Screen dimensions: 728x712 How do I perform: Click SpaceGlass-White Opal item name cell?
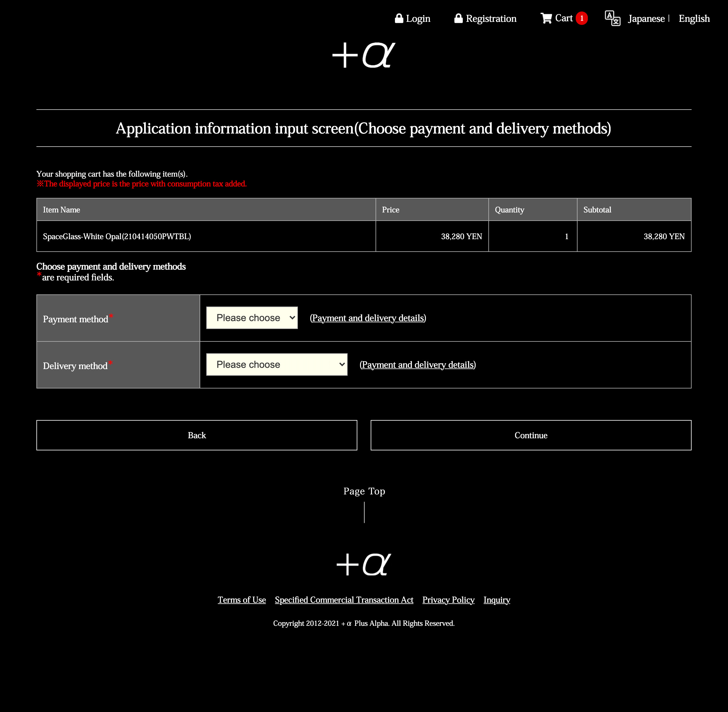click(x=206, y=236)
